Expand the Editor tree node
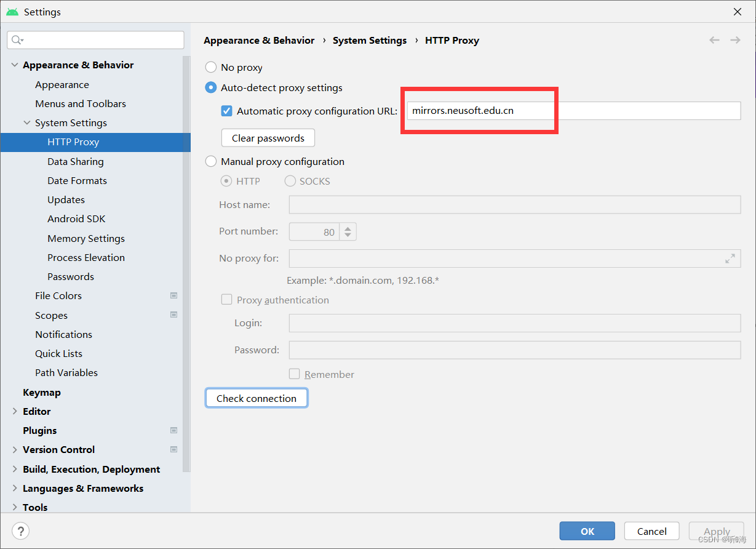756x549 pixels. [15, 411]
